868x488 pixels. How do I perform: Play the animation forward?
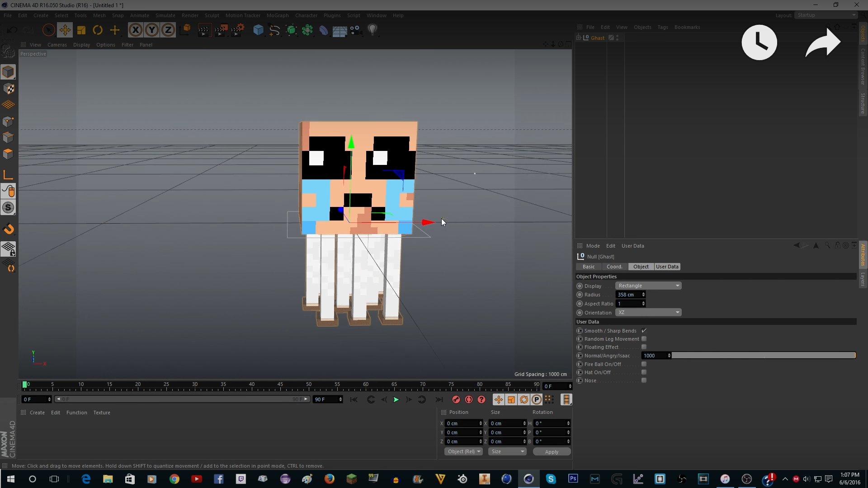396,399
